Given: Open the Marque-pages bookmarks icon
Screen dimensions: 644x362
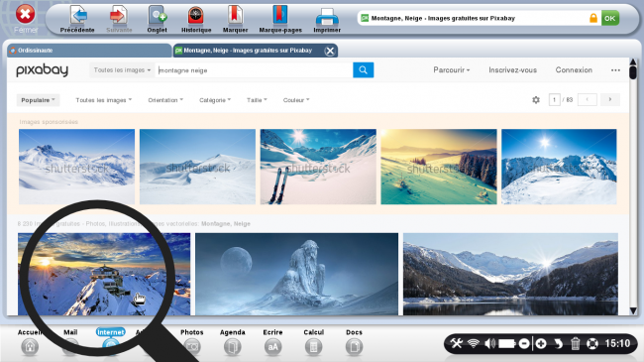Looking at the screenshot, I should 280,16.
